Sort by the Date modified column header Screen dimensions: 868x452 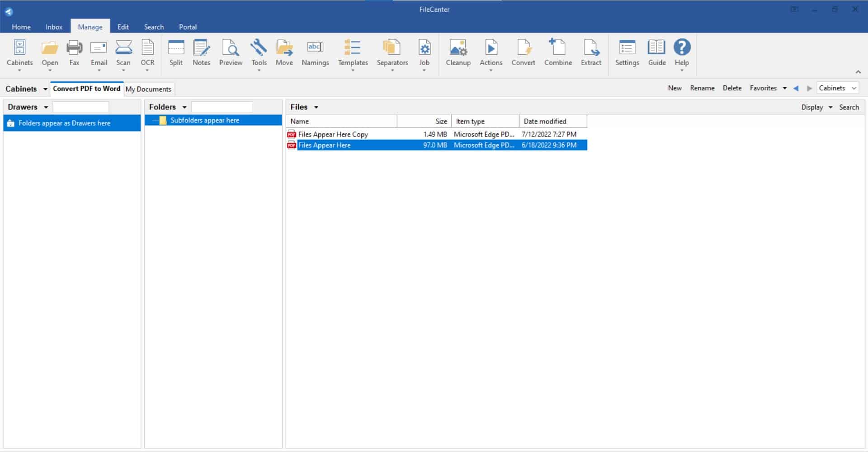click(x=553, y=121)
